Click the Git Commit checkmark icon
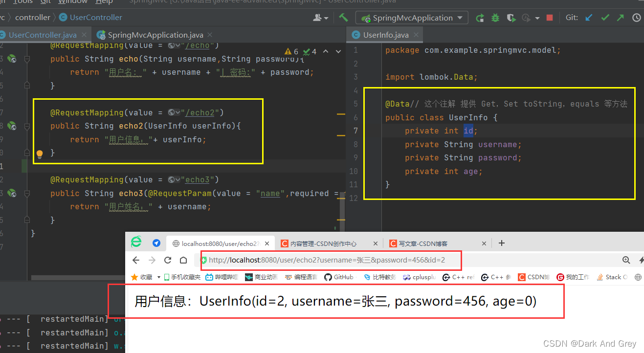 (x=605, y=18)
